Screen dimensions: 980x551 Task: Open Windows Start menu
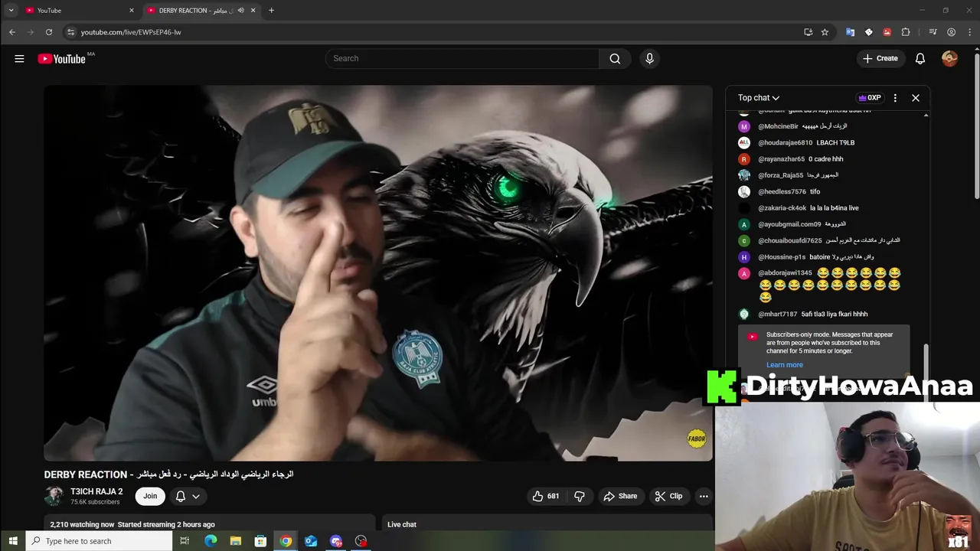coord(12,541)
